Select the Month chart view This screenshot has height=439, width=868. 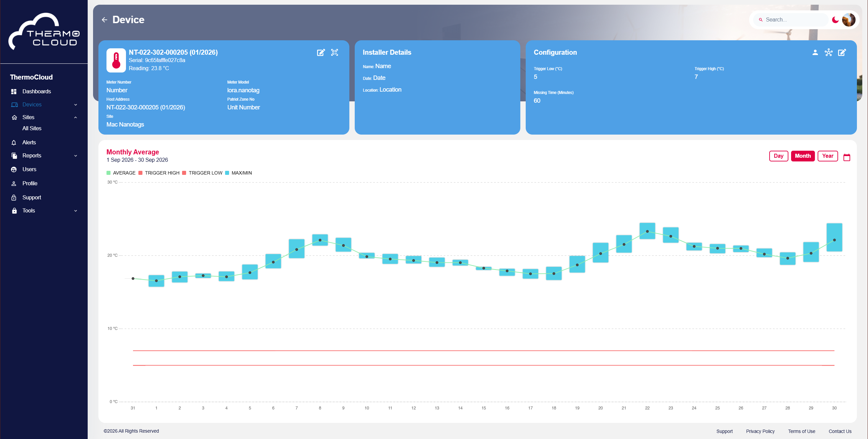tap(802, 156)
